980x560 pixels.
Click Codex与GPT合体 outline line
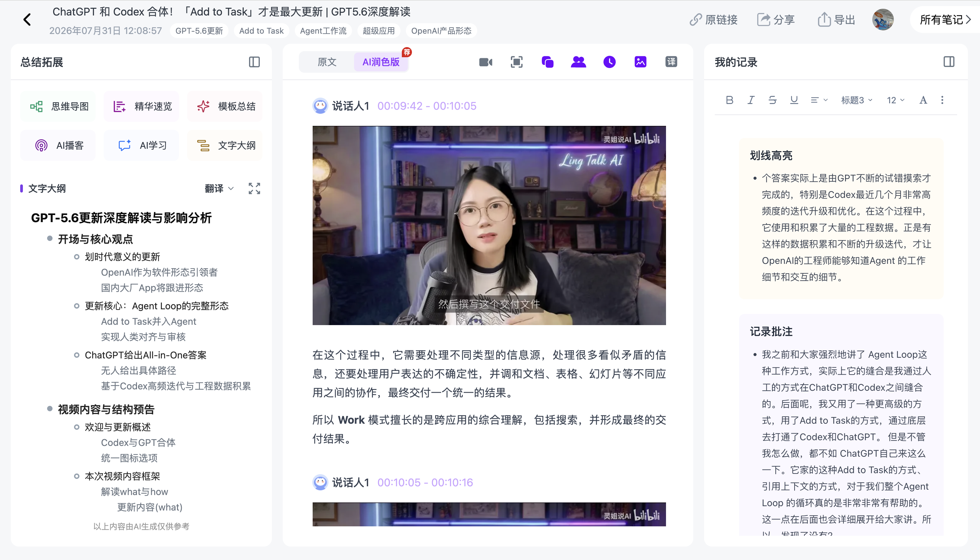click(138, 442)
